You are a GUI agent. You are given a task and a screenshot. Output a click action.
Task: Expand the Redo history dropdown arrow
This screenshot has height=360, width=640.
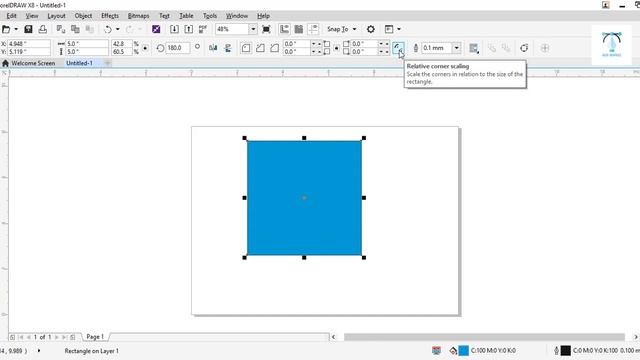click(139, 29)
